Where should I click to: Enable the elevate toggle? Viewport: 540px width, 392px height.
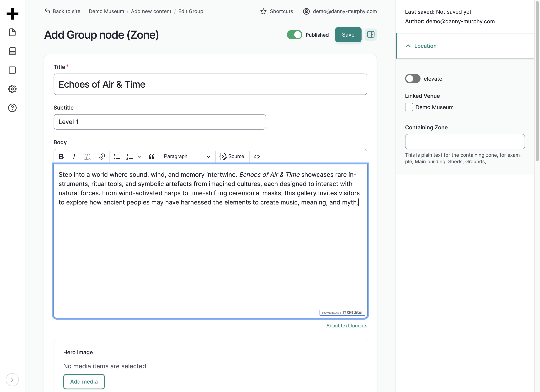[x=413, y=79]
